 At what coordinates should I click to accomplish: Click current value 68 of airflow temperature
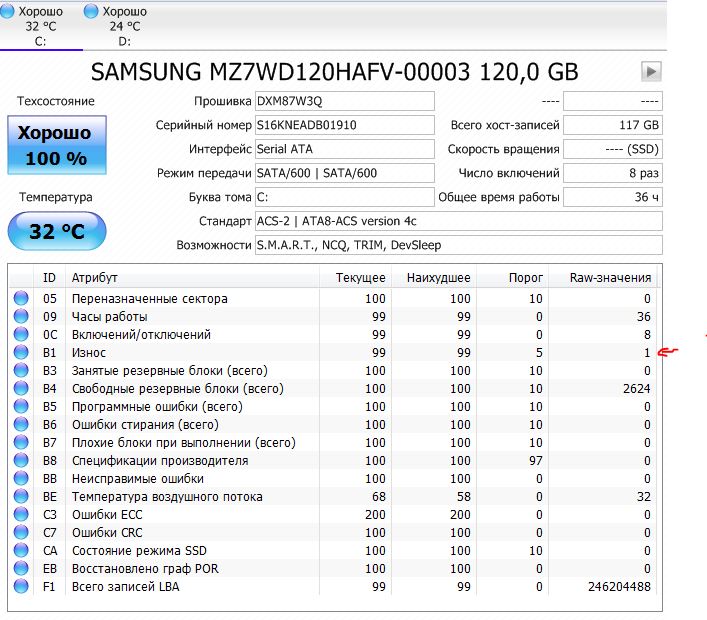[379, 497]
